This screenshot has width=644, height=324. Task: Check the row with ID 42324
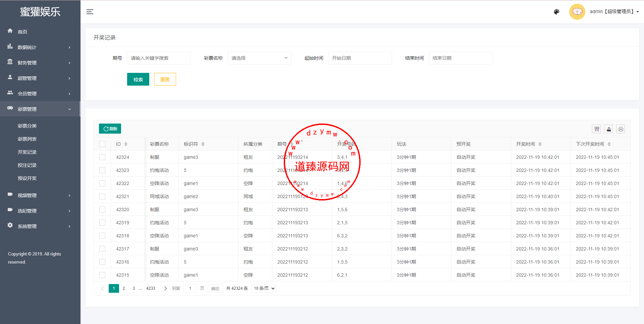click(x=102, y=157)
